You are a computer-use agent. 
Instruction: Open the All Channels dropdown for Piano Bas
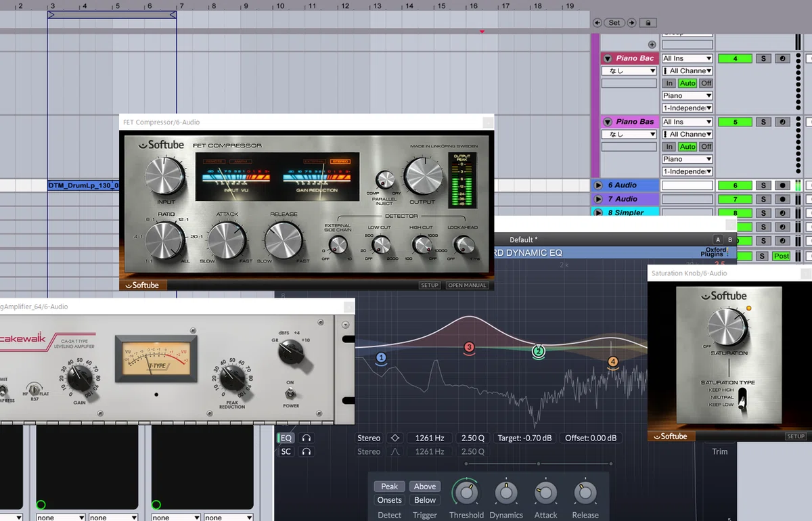coord(687,135)
